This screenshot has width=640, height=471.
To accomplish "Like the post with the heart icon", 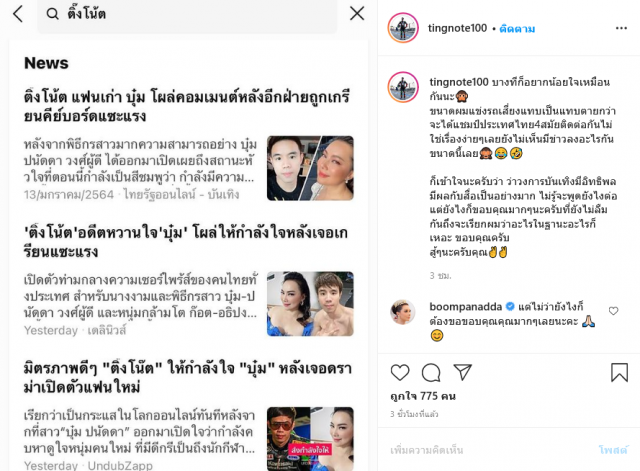I will (400, 372).
